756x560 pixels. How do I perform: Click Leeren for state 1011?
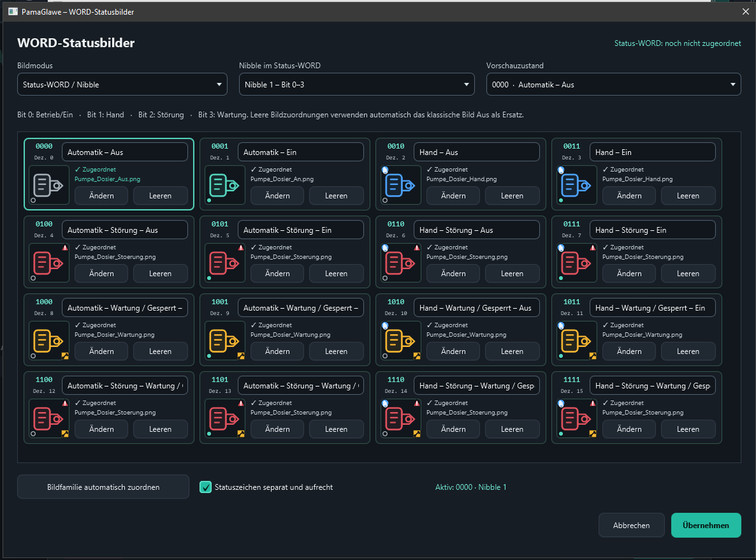pyautogui.click(x=688, y=351)
